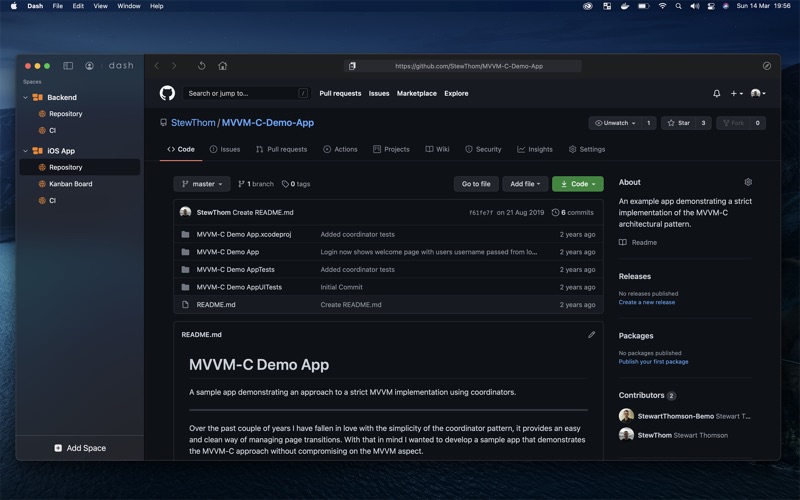Open the StewThom owner link in the title

pyautogui.click(x=193, y=122)
